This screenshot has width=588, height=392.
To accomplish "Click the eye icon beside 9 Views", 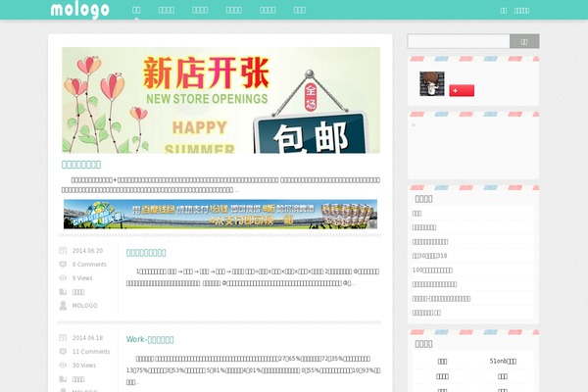I will [64, 278].
